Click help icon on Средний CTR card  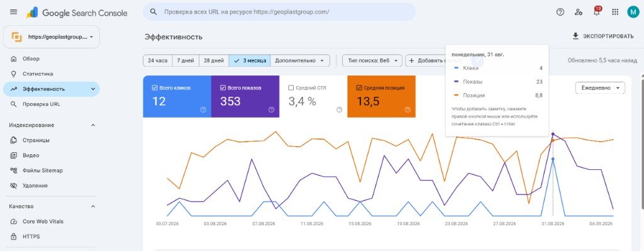pyautogui.click(x=339, y=109)
